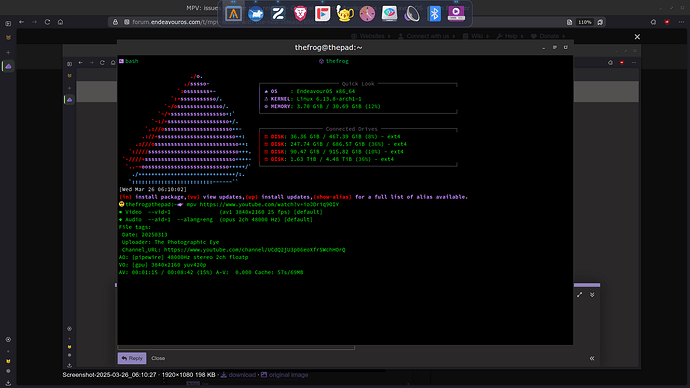The height and width of the screenshot is (388, 690).
Task: Click the yellow cat icon near sidebar bottom
Action: click(8, 361)
